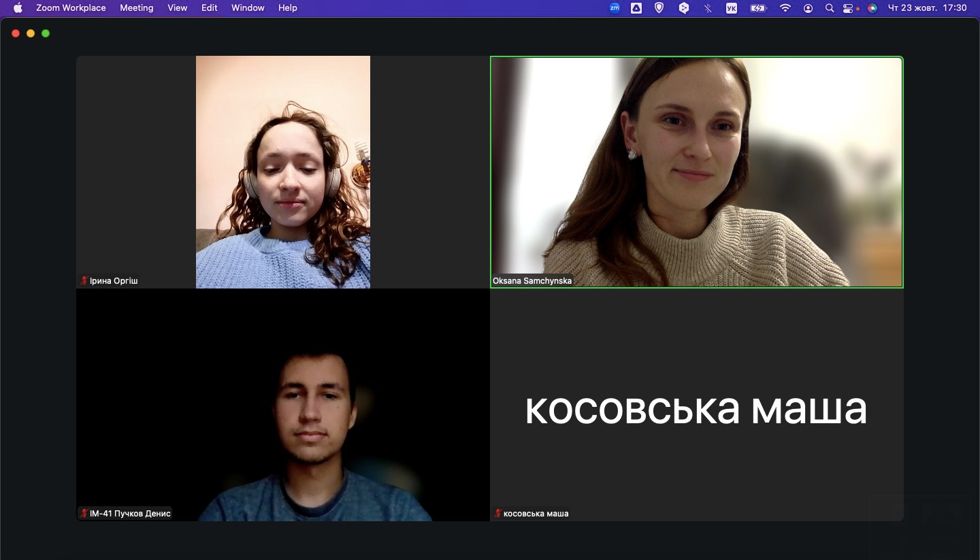Open the Meeting menu

pyautogui.click(x=136, y=8)
